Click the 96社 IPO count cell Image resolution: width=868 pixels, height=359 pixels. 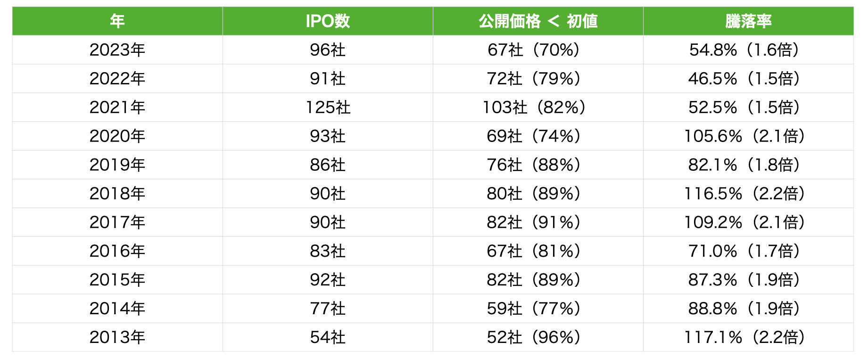click(327, 50)
